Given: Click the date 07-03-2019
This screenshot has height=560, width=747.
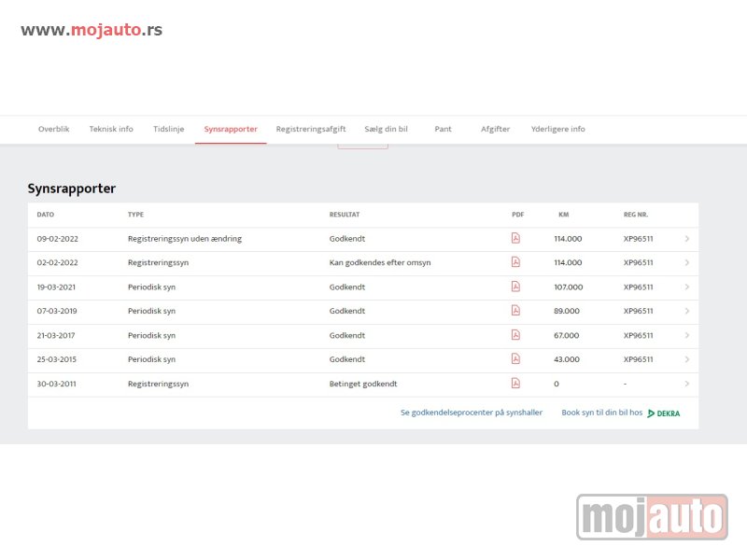Looking at the screenshot, I should (x=57, y=311).
